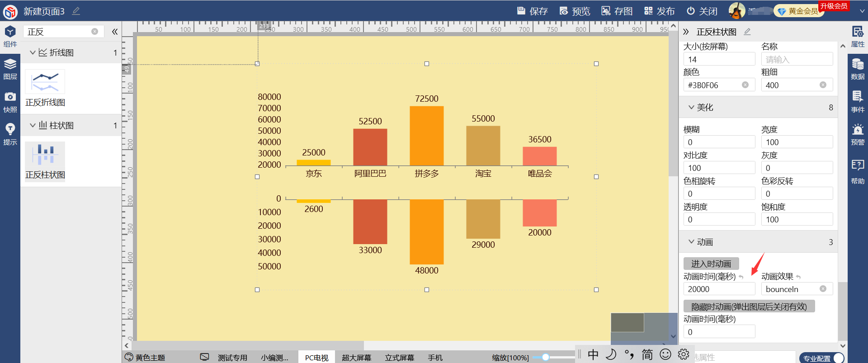This screenshot has height=363, width=868.
Task: Collapse the 柱状图 category
Action: tap(32, 125)
